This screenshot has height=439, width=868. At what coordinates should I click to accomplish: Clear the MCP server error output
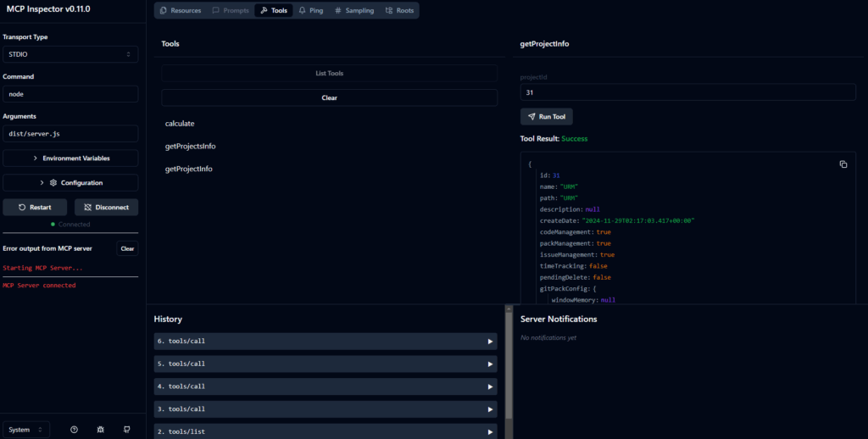[127, 248]
